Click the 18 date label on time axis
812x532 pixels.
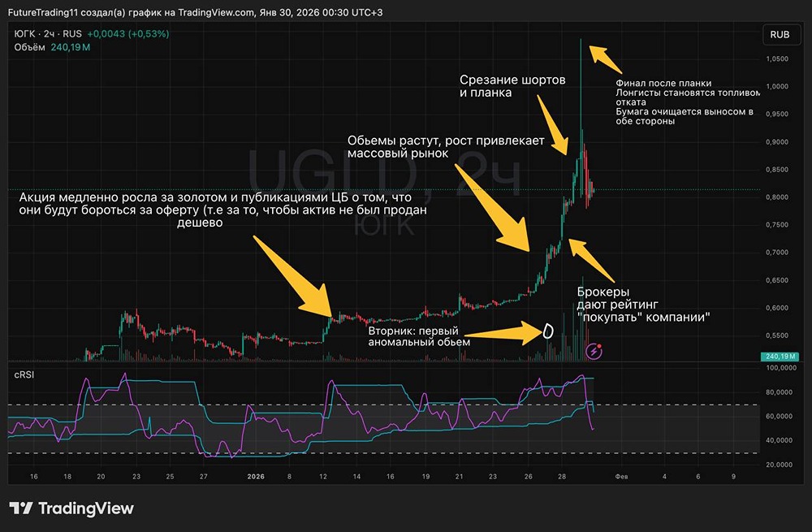(67, 477)
